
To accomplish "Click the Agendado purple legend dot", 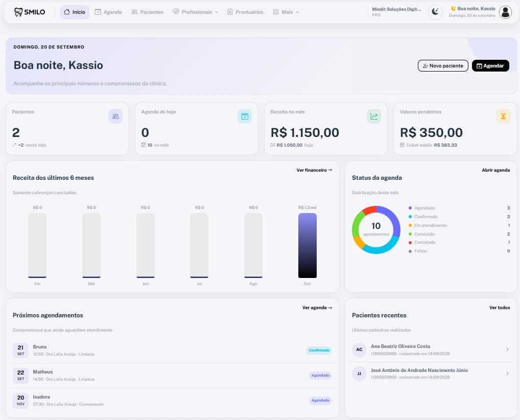I will click(410, 208).
